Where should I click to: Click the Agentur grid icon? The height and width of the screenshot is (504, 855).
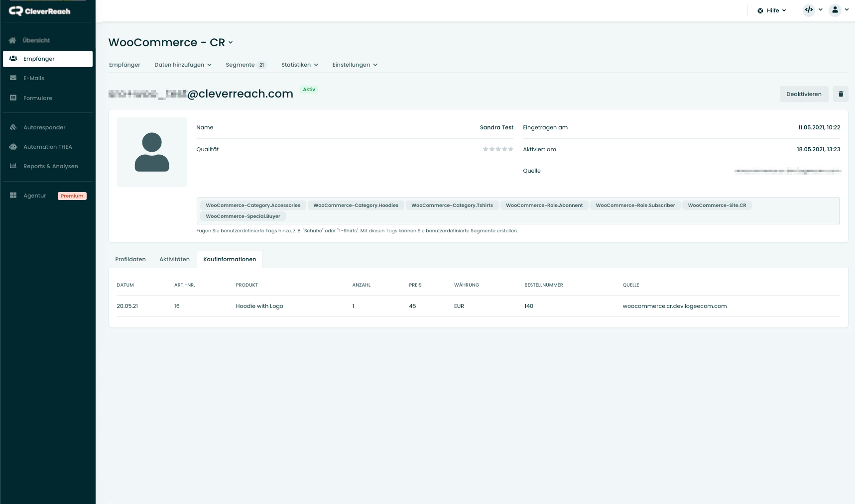point(13,196)
